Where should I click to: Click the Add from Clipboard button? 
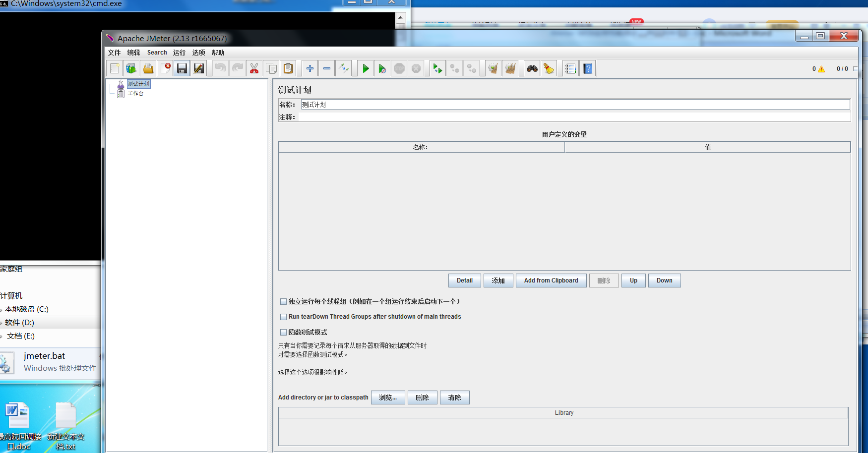point(551,280)
